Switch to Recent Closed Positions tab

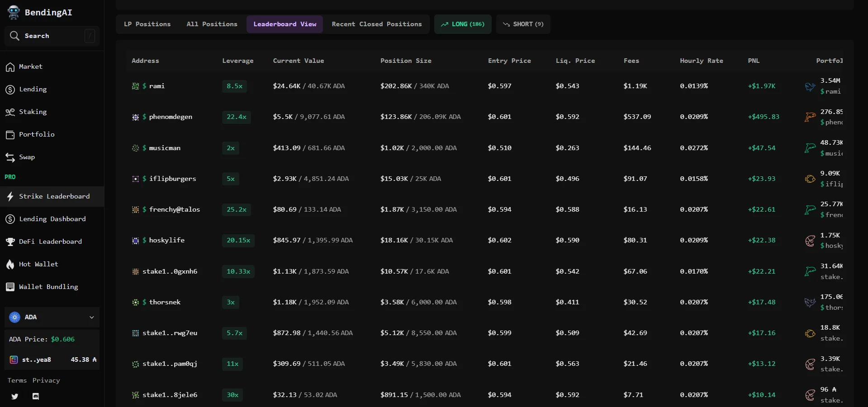[376, 24]
